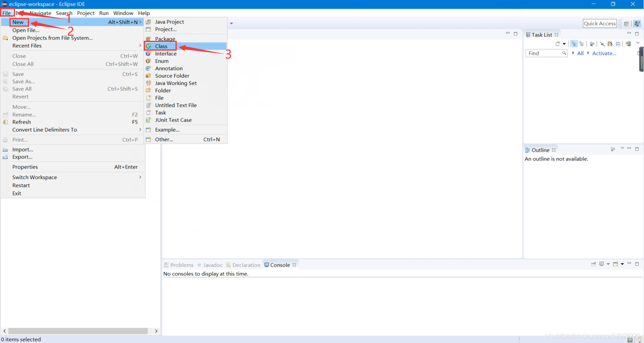
Task: Toggle Scheduled presentation in Task List
Action: (582, 44)
